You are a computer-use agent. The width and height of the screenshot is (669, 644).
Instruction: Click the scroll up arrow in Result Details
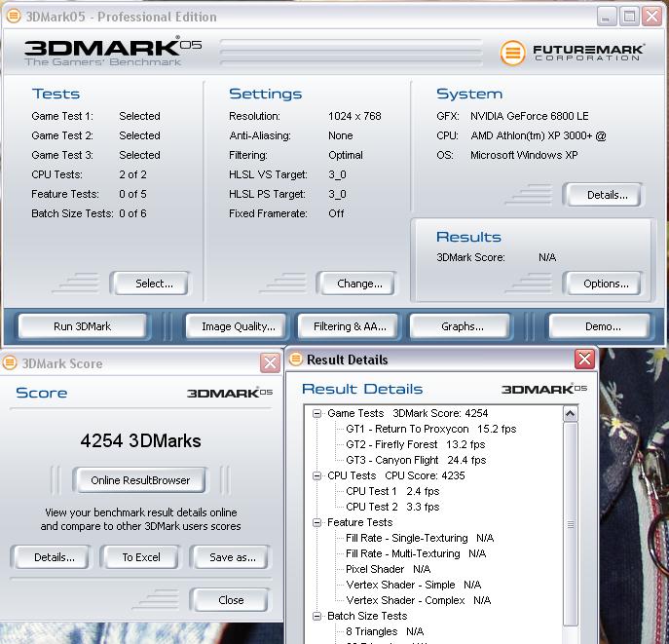[571, 413]
